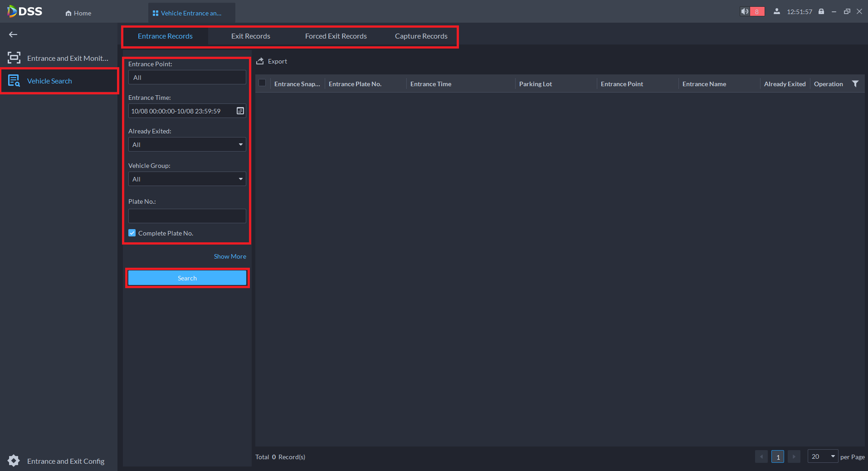The image size is (868, 471).
Task: Click the table column filter icon
Action: (855, 84)
